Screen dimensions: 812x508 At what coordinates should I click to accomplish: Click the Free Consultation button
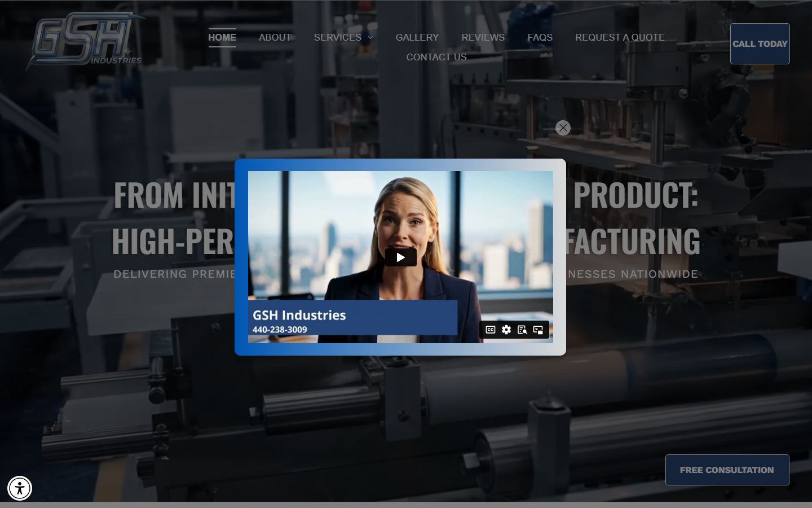click(727, 470)
